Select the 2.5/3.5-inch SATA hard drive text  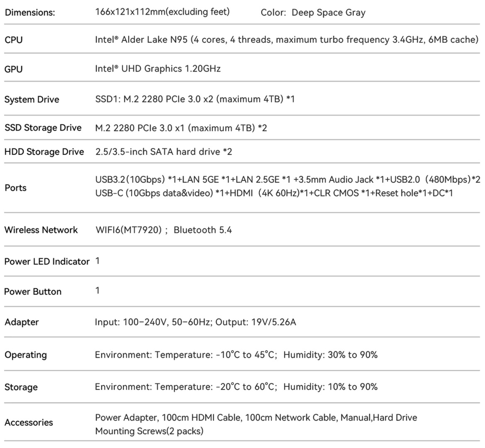[163, 152]
